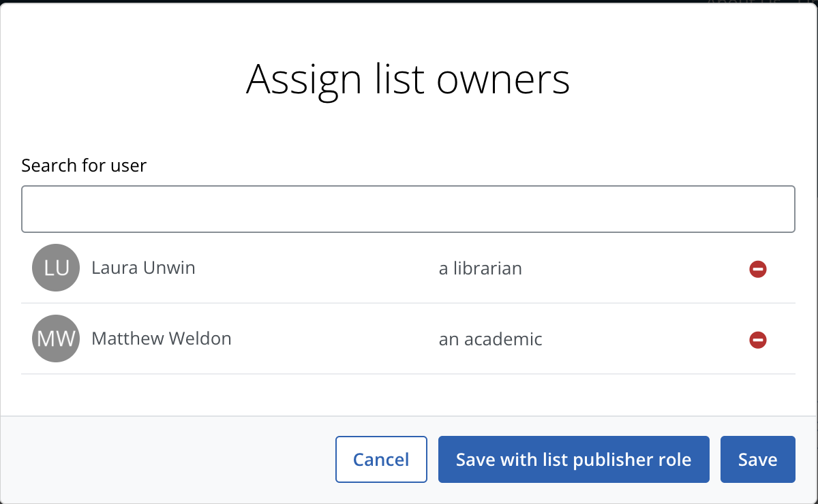Click the 'Search for user' label

coord(84,166)
